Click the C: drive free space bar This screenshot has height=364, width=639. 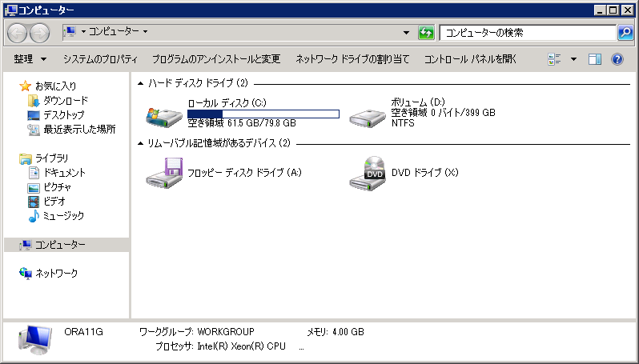tap(263, 114)
